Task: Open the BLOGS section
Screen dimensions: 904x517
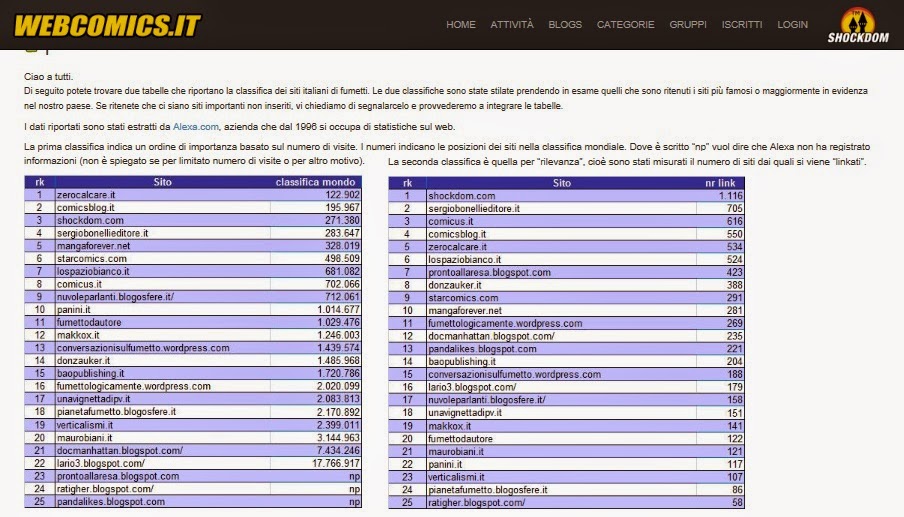Action: (565, 25)
